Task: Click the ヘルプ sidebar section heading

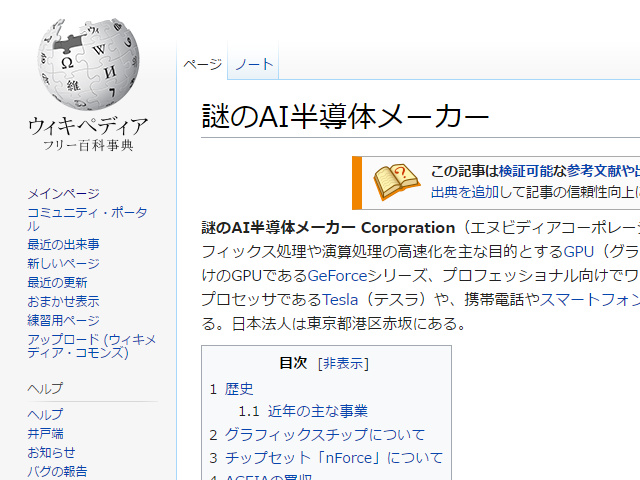Action: click(x=45, y=388)
